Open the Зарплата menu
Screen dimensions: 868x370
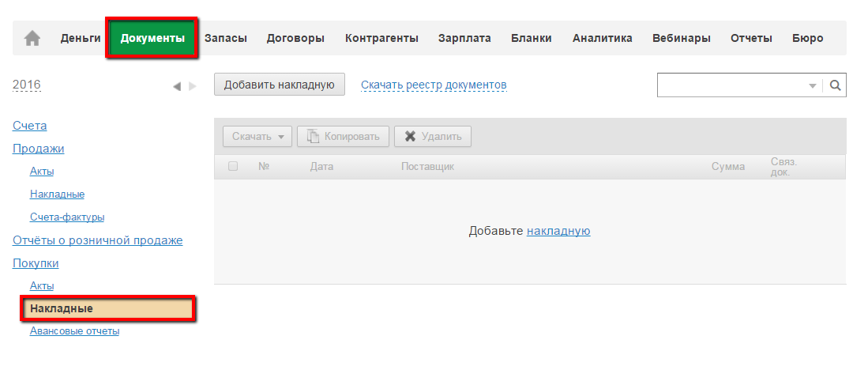[x=464, y=38]
